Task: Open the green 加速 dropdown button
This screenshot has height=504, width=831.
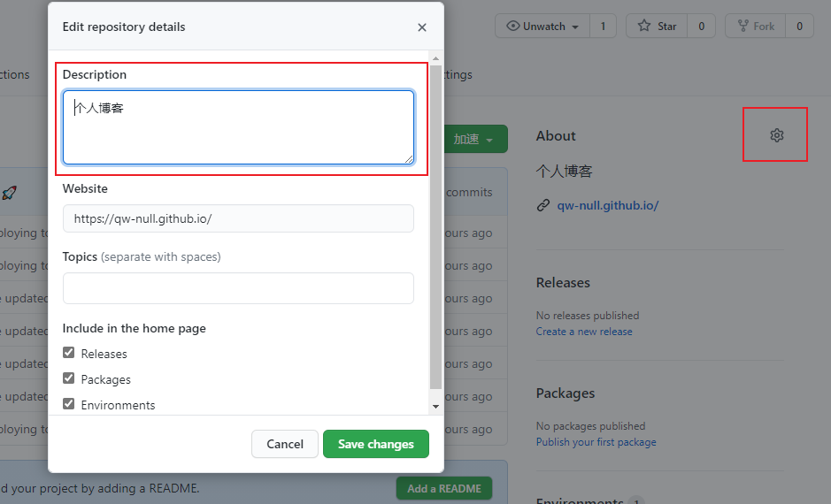Action: click(x=475, y=139)
